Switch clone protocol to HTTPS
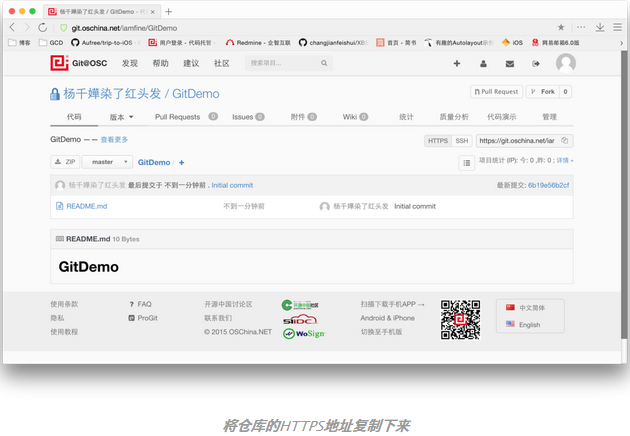Image resolution: width=630 pixels, height=436 pixels. click(x=438, y=141)
